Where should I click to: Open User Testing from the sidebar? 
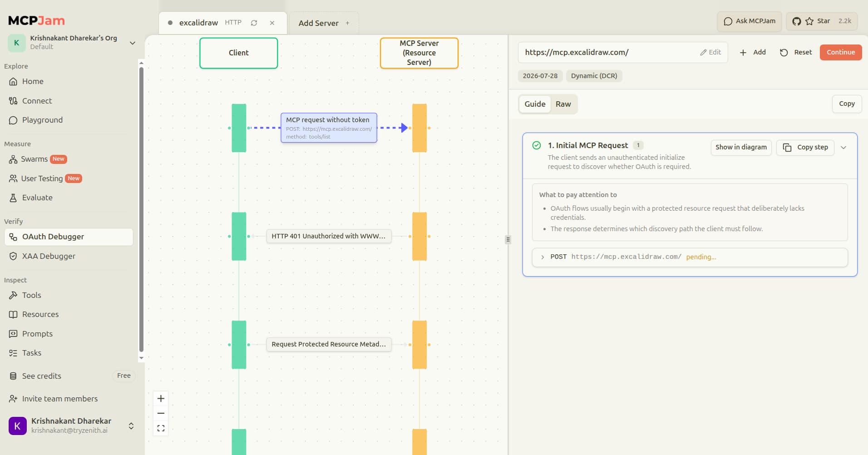[x=45, y=178]
